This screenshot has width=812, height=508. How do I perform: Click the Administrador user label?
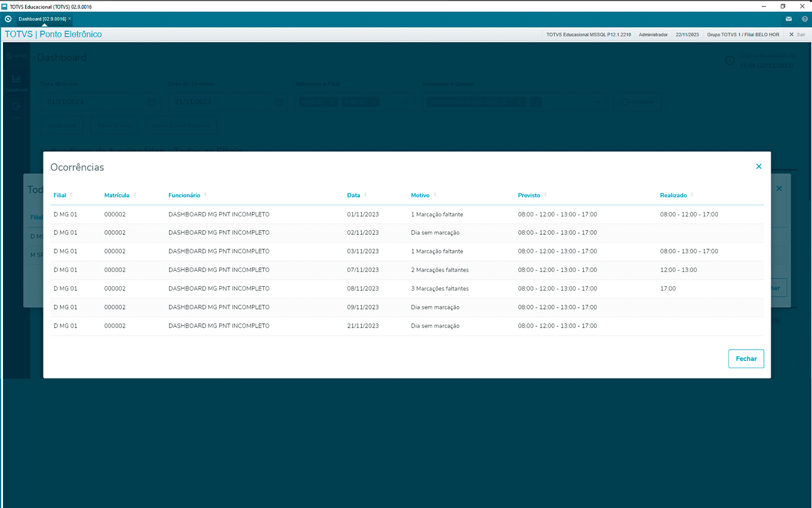653,35
